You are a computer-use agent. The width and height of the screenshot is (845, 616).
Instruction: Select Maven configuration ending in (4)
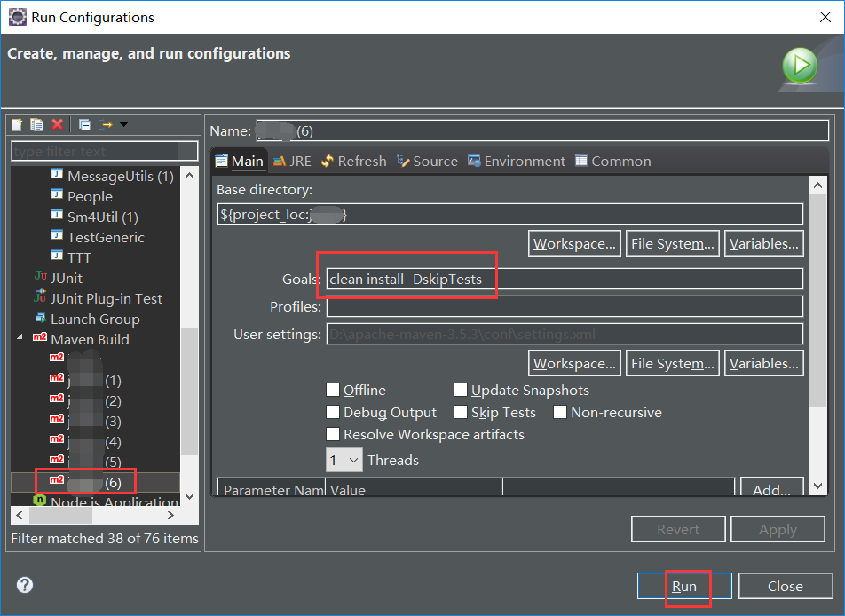coord(86,441)
